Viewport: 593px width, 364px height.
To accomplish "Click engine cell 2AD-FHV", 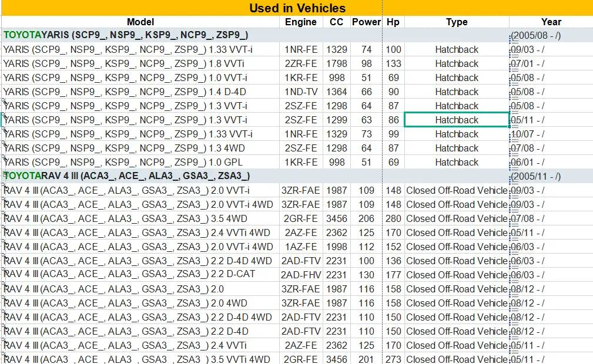I will pos(301,275).
